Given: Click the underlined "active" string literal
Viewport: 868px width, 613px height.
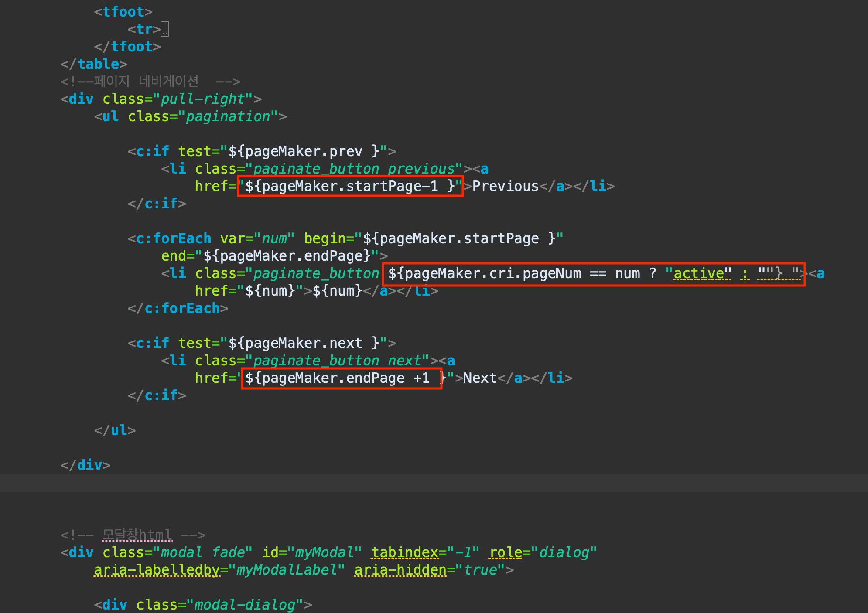Looking at the screenshot, I should 698,273.
